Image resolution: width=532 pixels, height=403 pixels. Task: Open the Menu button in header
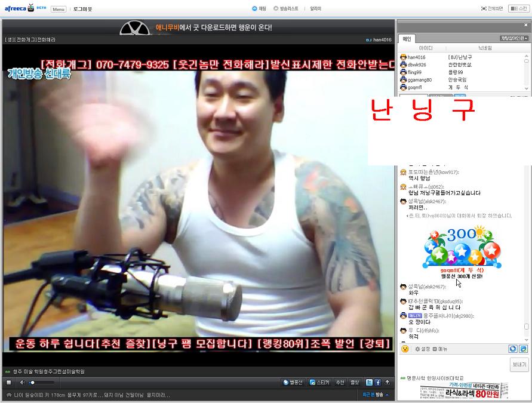click(59, 9)
